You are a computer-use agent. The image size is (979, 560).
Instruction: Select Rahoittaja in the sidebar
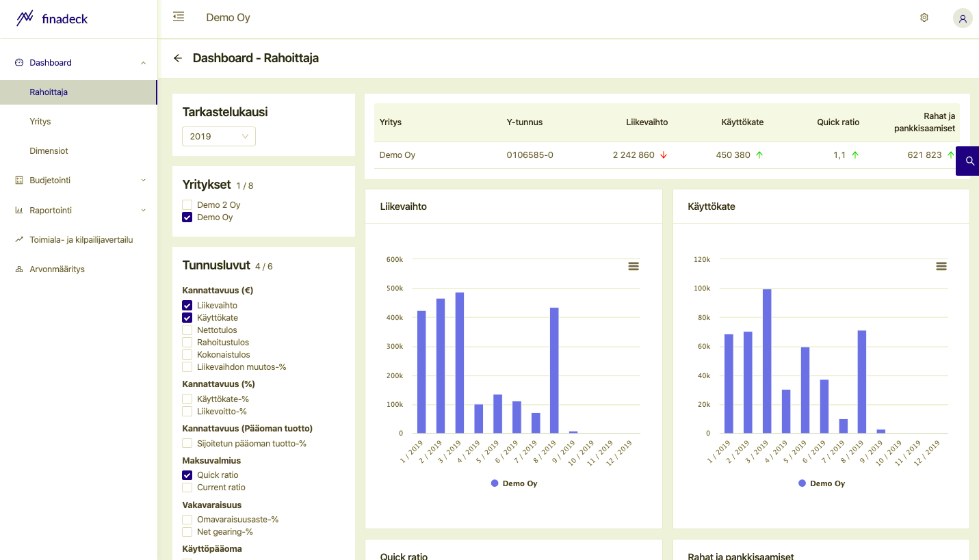[79, 92]
